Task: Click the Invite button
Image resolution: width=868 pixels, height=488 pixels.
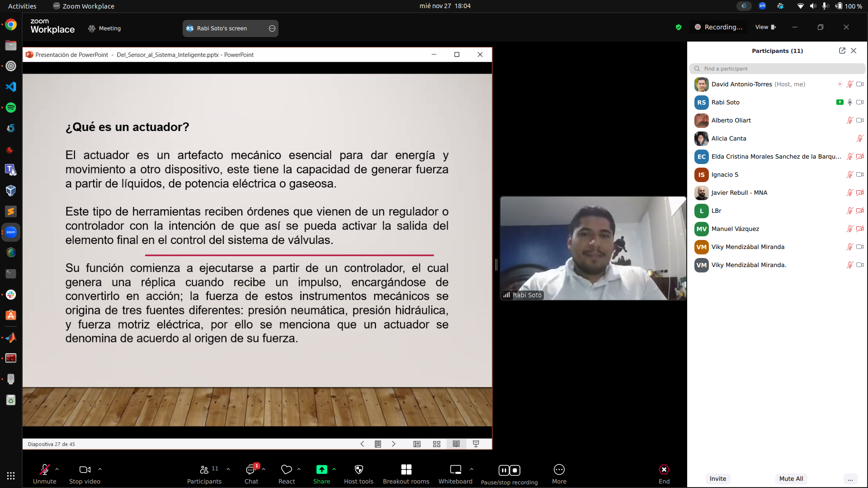Action: click(x=718, y=479)
